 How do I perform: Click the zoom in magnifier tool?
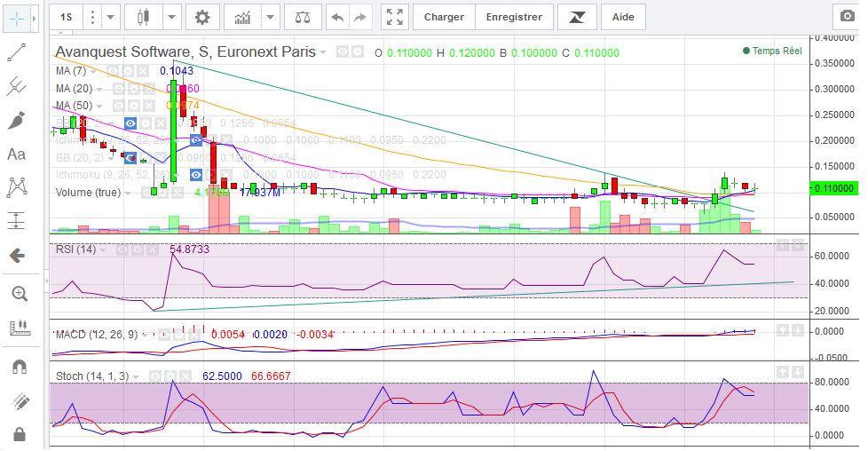click(16, 293)
